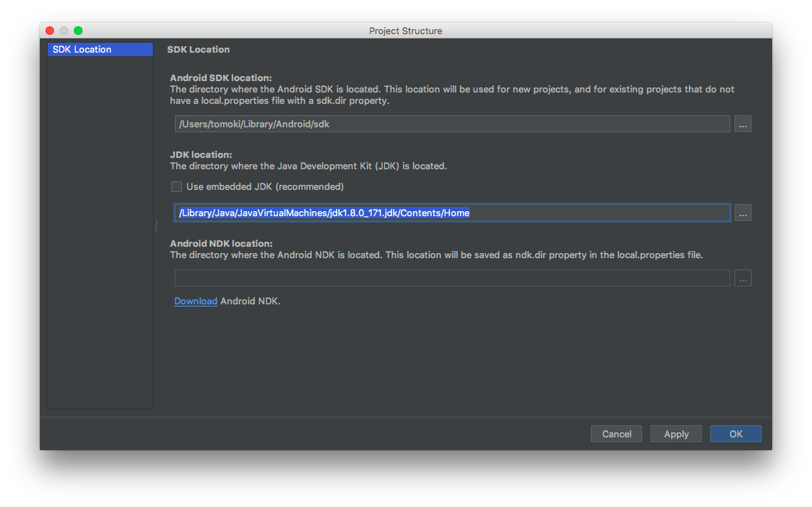Screen dimensions: 812x507
Task: Click the yellow minimize window button
Action: pyautogui.click(x=64, y=31)
